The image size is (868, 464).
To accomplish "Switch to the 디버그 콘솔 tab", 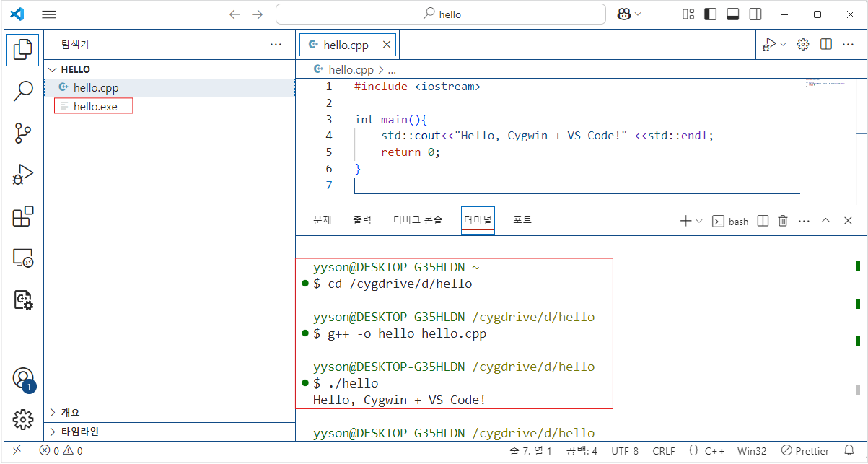I will pos(418,220).
